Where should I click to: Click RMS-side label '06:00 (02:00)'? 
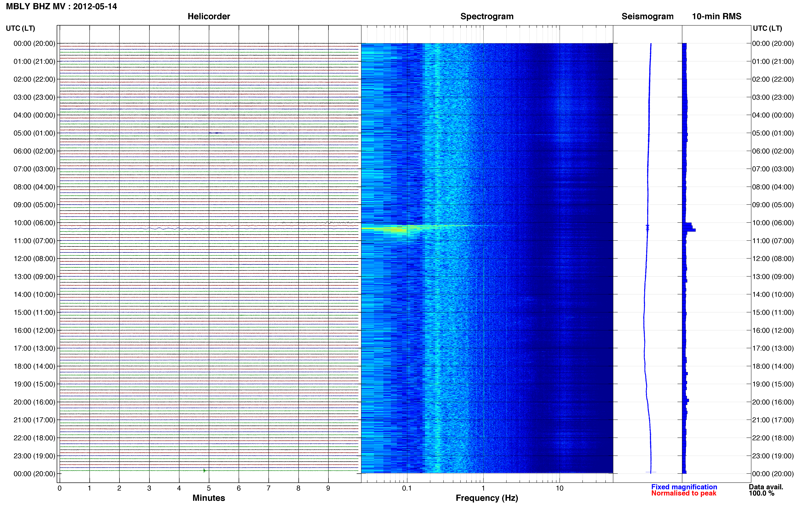(x=773, y=151)
